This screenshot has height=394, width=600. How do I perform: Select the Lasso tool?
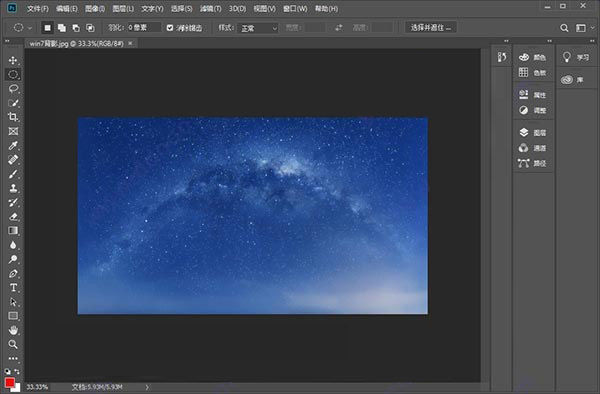13,89
